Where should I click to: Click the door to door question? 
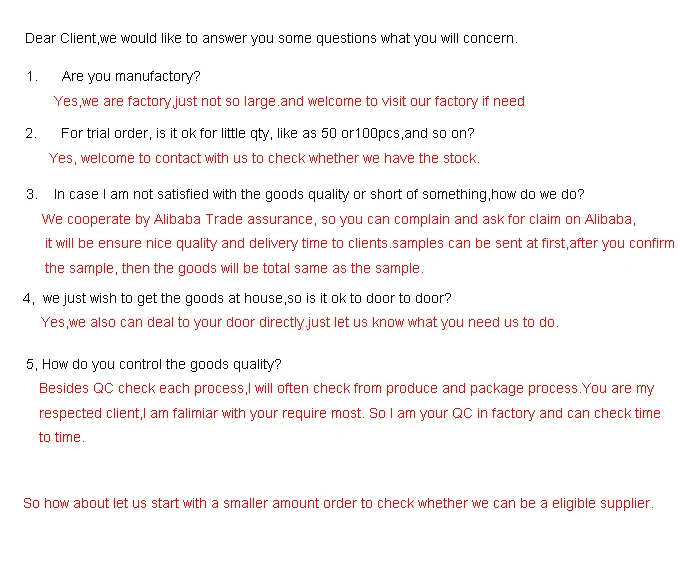coord(246,298)
